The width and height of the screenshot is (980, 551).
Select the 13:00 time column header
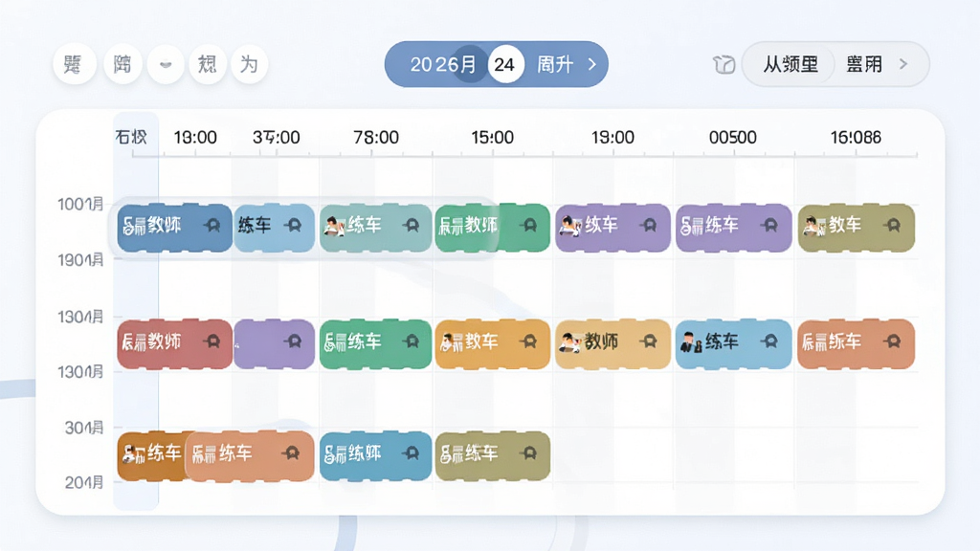coord(195,137)
